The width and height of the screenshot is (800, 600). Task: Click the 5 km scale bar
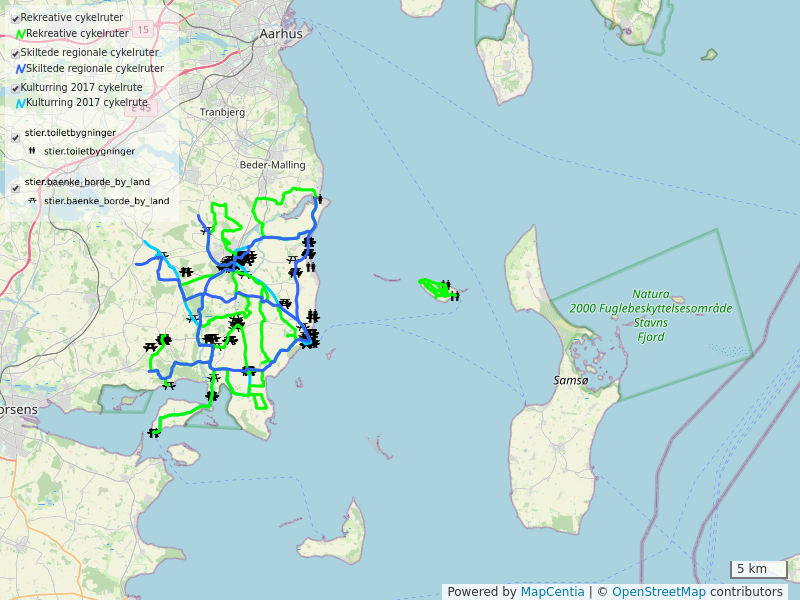point(758,570)
